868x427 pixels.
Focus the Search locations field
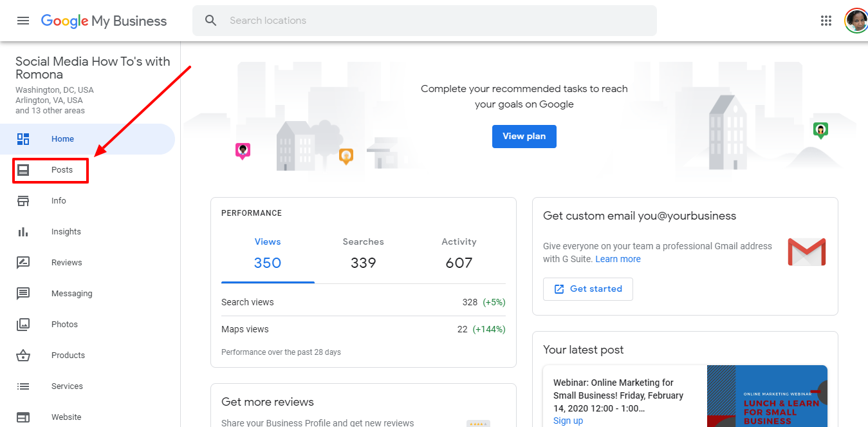pos(425,21)
